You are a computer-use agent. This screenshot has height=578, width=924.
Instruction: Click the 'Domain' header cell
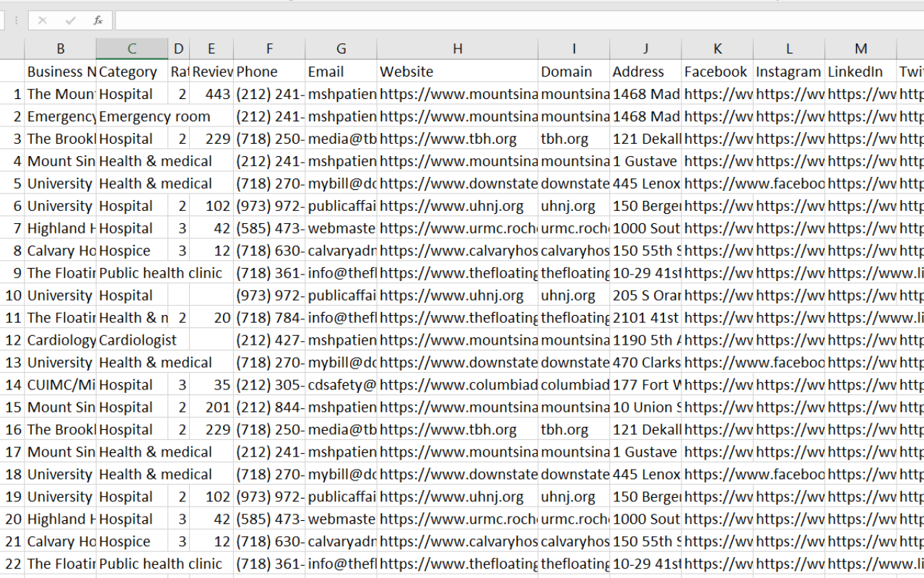point(574,72)
